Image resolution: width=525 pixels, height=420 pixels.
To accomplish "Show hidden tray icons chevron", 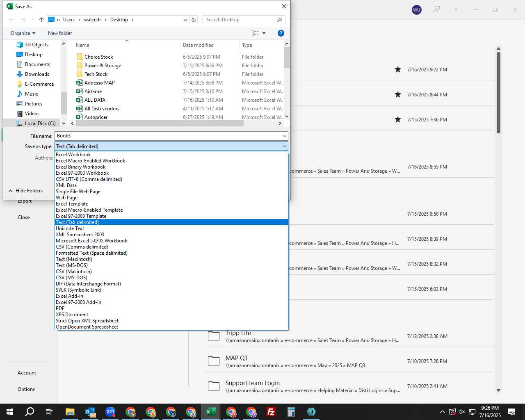I will pyautogui.click(x=442, y=412).
